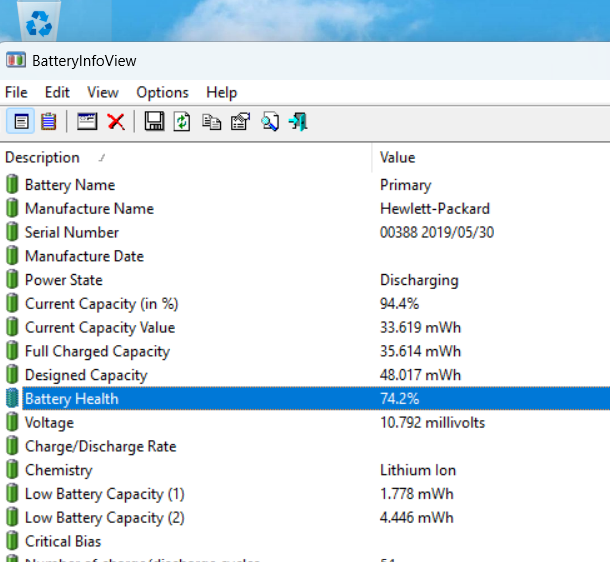Click the value Hewlett-Packard

435,208
